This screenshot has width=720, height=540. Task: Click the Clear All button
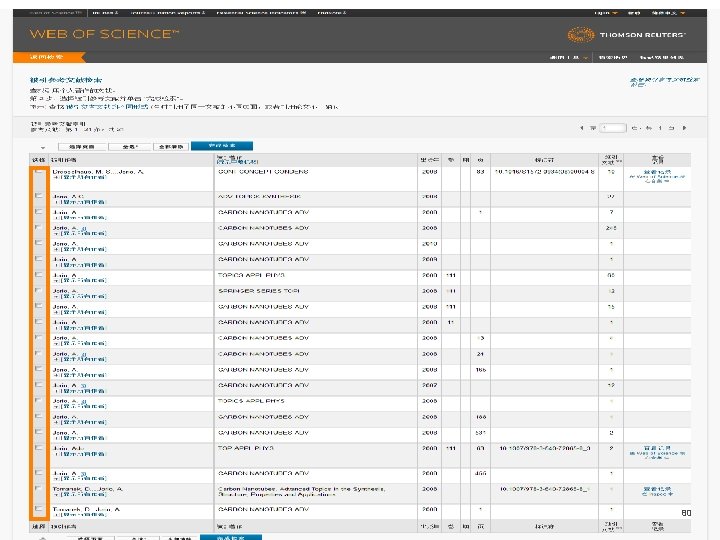coord(171,146)
